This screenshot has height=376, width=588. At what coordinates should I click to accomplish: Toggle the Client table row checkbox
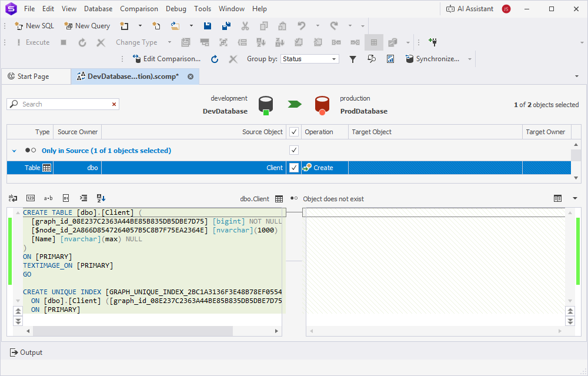[293, 168]
